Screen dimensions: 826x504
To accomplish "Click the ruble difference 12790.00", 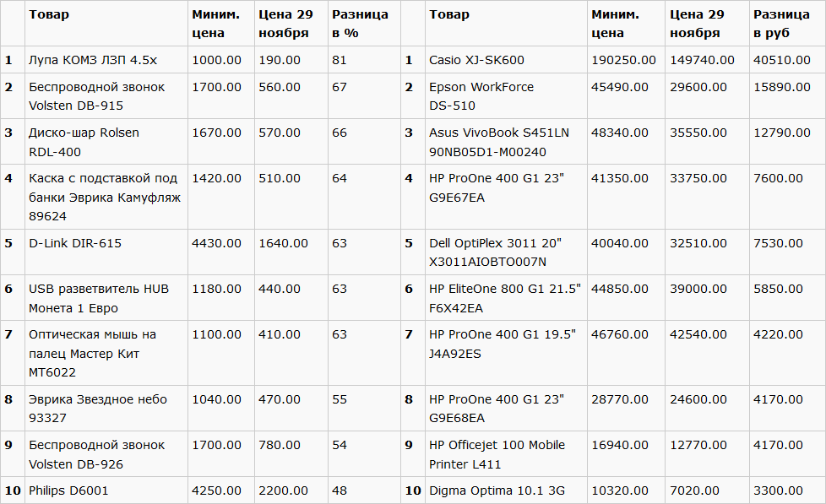I will click(x=782, y=133).
